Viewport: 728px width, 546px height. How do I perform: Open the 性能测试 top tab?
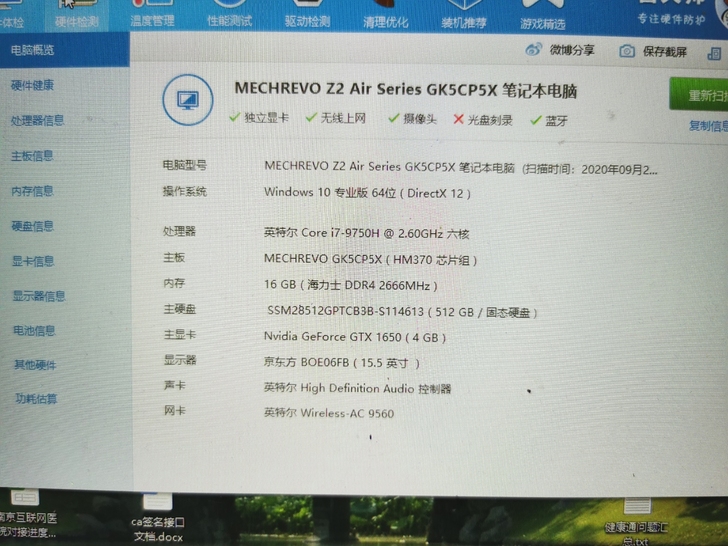(229, 15)
